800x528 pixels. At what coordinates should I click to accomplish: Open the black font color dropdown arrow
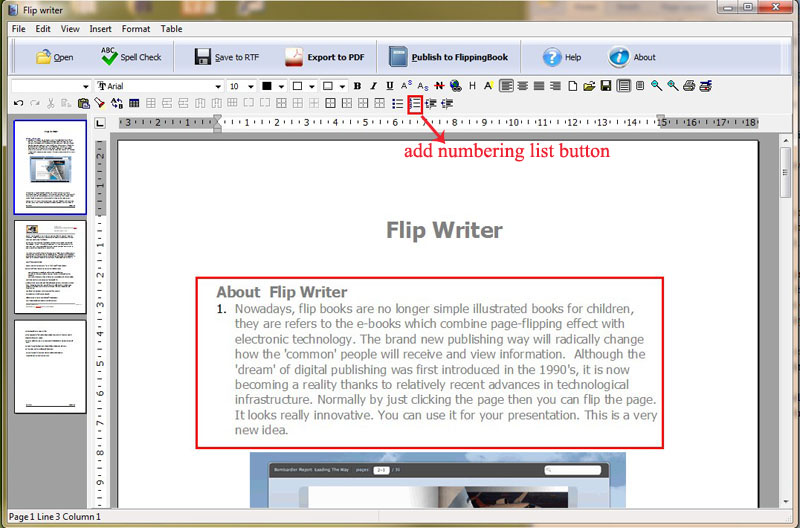(281, 86)
